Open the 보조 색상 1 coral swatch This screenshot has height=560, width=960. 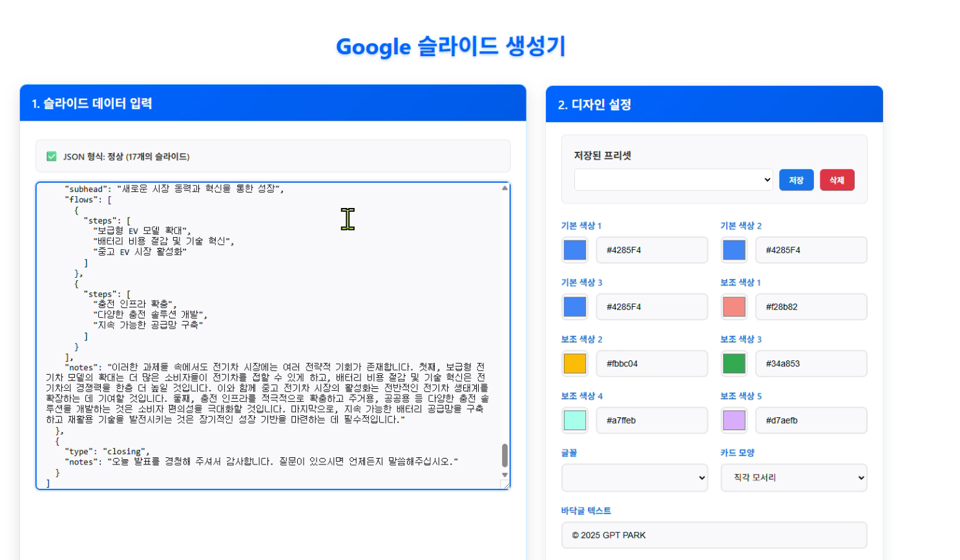click(734, 307)
